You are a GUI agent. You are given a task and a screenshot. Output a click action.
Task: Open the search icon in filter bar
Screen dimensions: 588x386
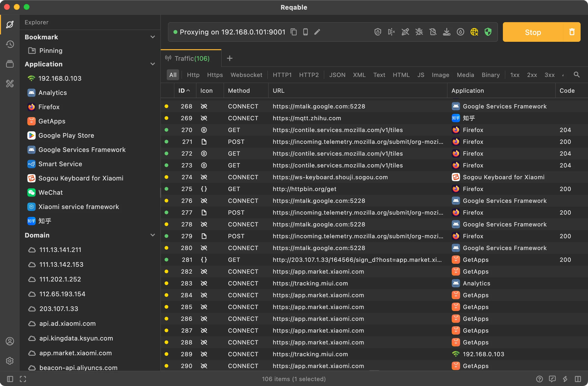point(577,75)
